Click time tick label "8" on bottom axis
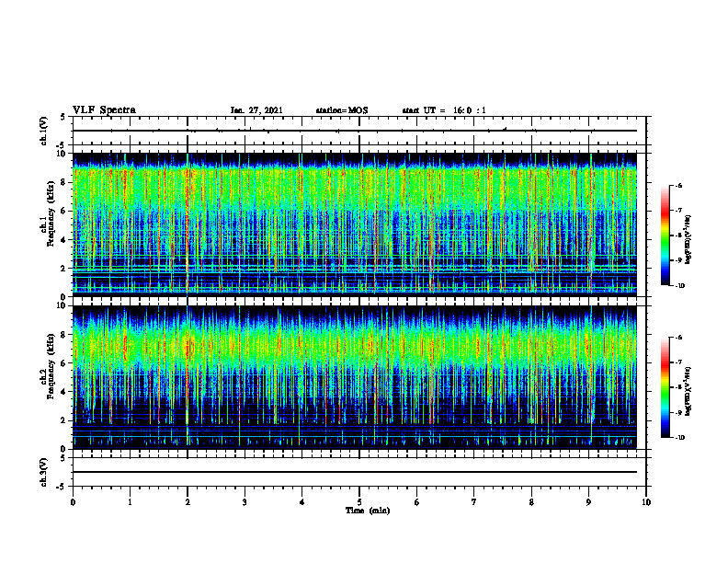Screen dimensions: 728x563 click(x=531, y=502)
